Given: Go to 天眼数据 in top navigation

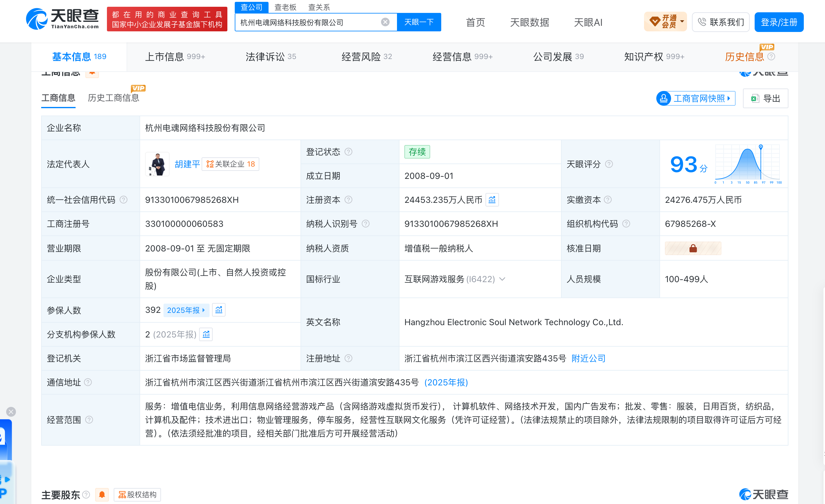Looking at the screenshot, I should (529, 22).
